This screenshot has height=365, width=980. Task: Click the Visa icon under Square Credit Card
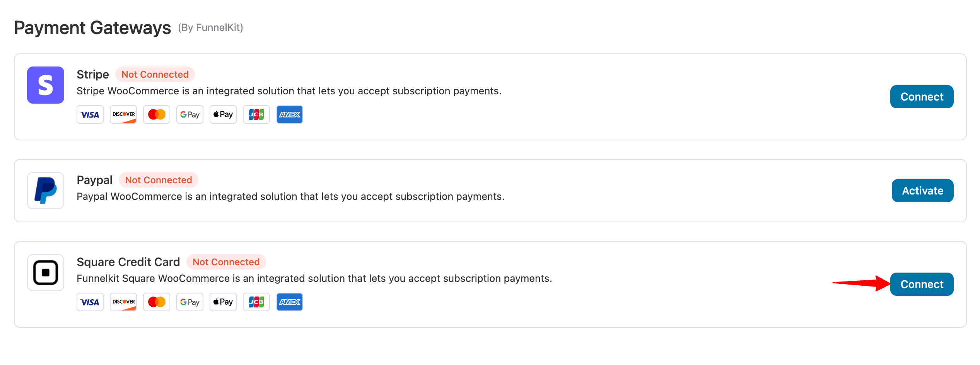(x=90, y=302)
